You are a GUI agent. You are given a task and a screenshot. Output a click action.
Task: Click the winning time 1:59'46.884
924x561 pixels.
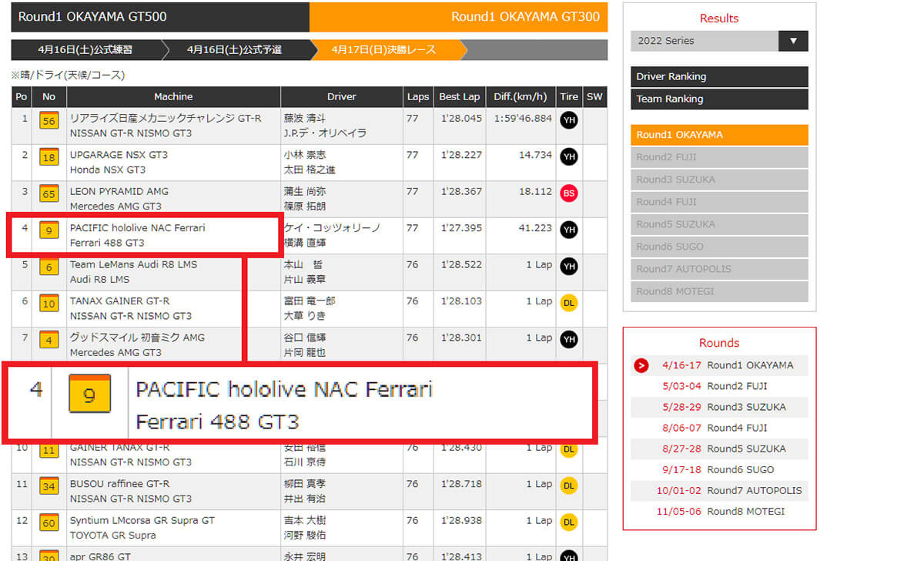(523, 119)
